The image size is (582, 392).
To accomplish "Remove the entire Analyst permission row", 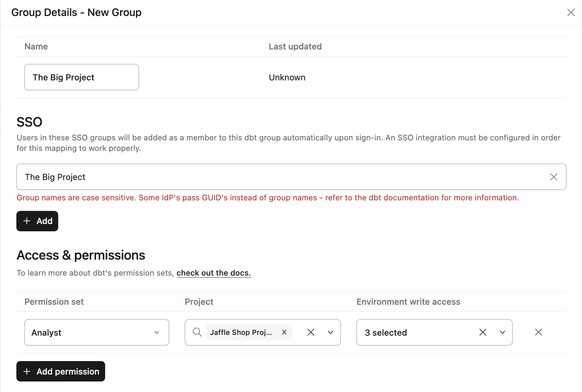I will point(538,332).
